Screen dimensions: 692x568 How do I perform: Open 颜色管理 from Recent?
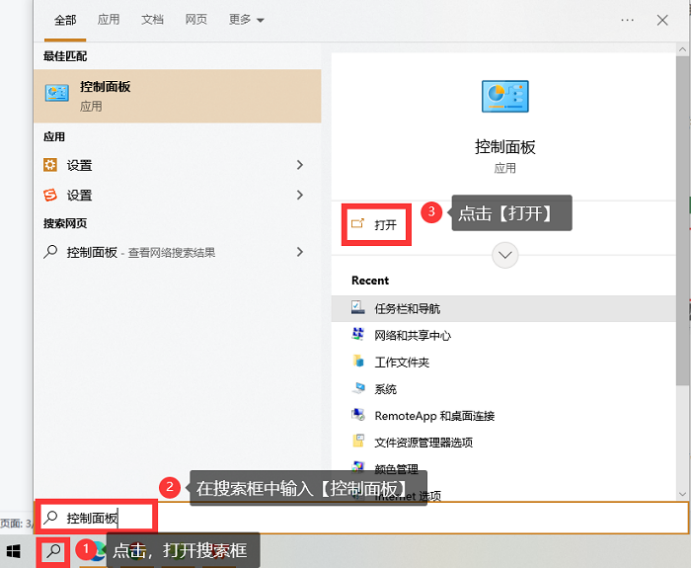[x=503, y=468]
